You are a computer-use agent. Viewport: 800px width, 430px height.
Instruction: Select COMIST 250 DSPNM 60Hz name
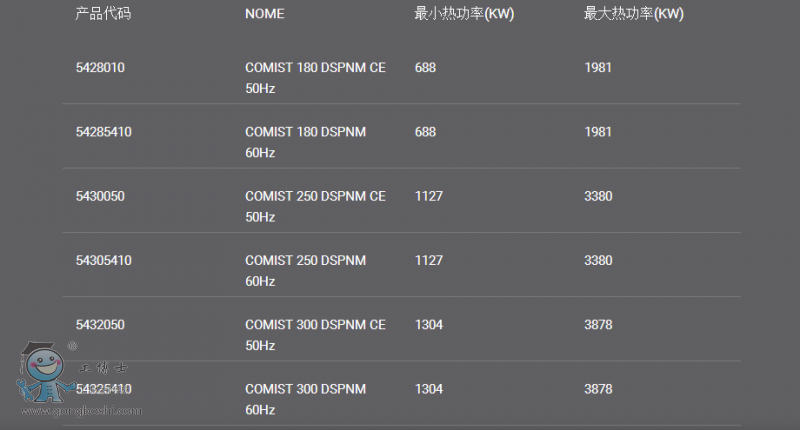306,270
